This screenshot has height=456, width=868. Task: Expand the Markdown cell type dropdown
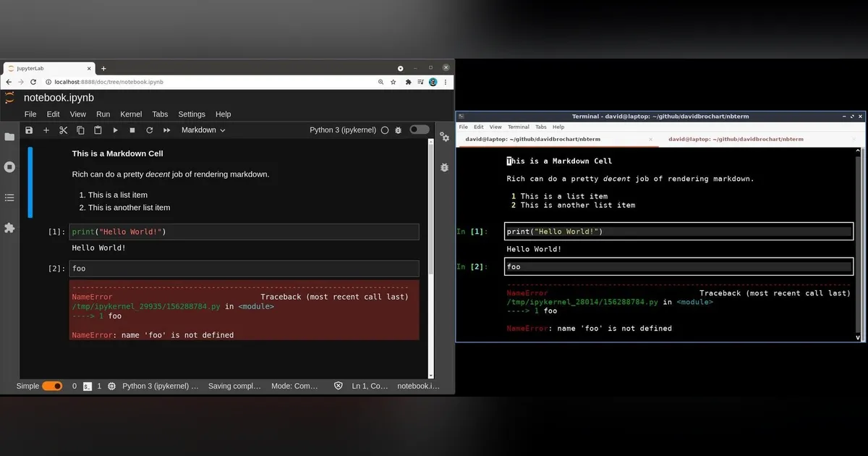tap(203, 130)
